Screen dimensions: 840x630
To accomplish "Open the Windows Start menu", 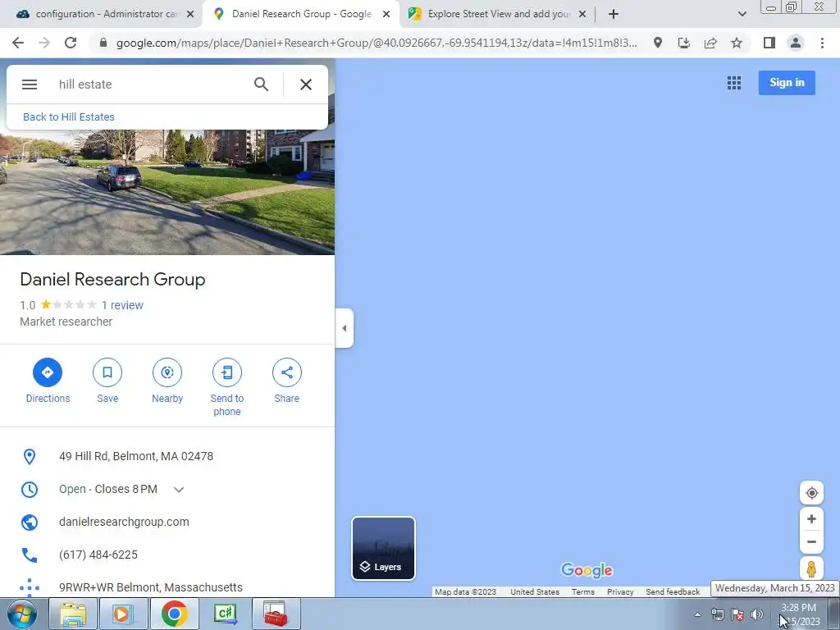I will pos(21,614).
